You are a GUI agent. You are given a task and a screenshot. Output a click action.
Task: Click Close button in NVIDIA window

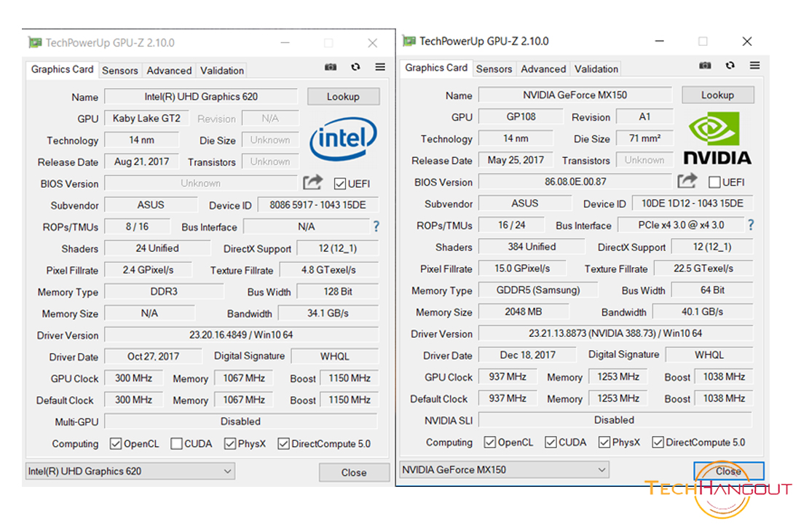pos(728,472)
